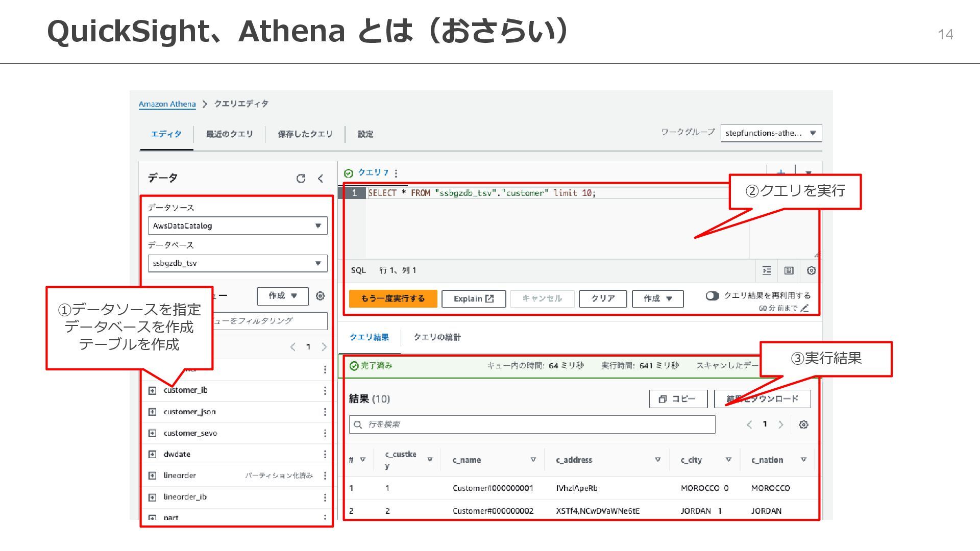Click the XSTf4,NCwDVaWNe6tE address cell

click(598, 511)
